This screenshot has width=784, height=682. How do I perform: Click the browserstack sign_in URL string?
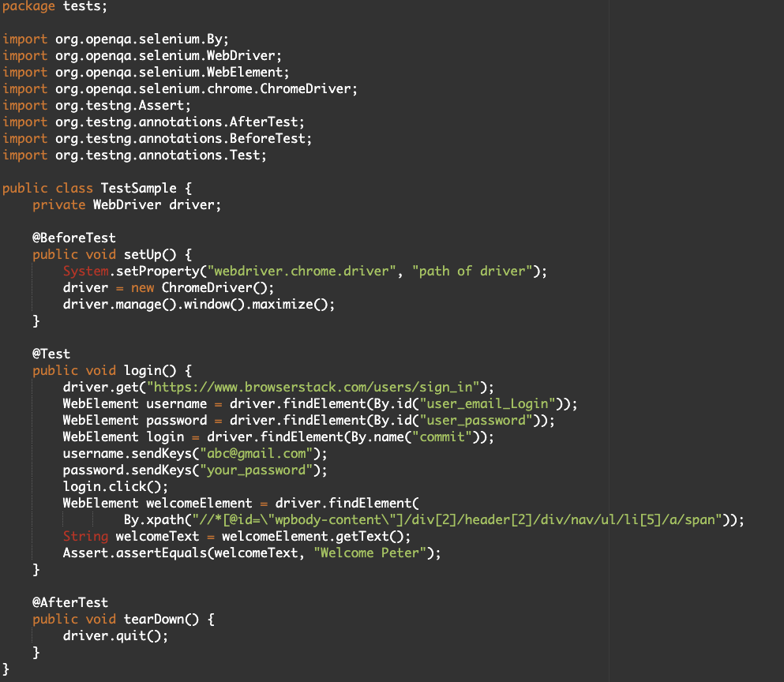point(313,387)
